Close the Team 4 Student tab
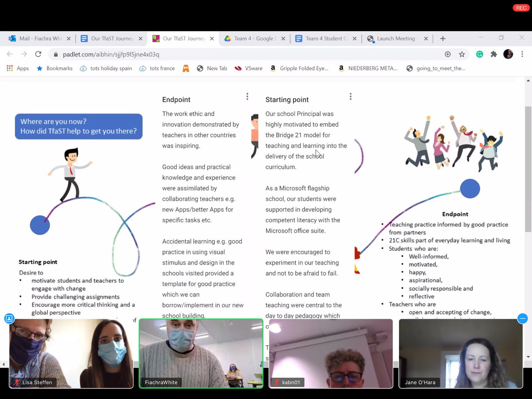 coord(355,39)
